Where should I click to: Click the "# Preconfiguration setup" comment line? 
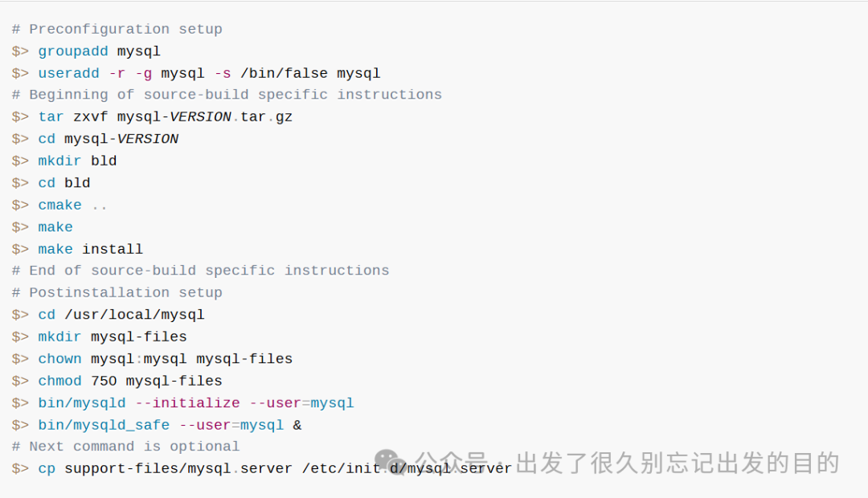[x=117, y=29]
